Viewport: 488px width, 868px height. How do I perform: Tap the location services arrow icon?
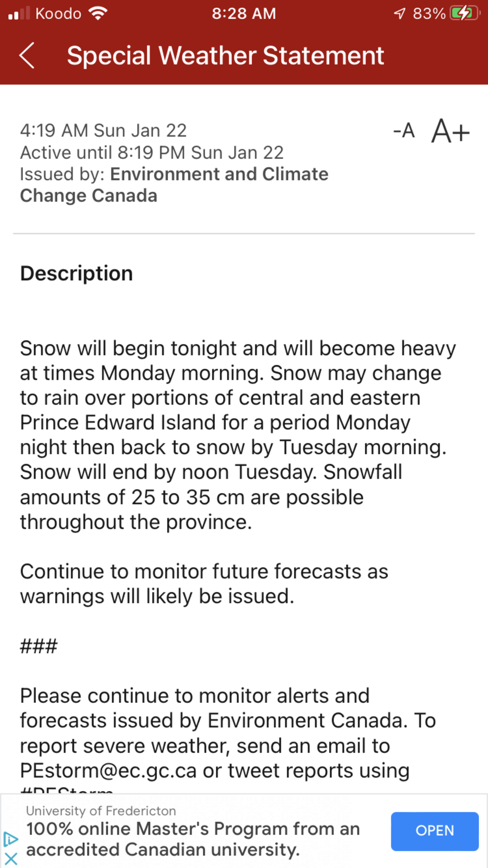[399, 14]
